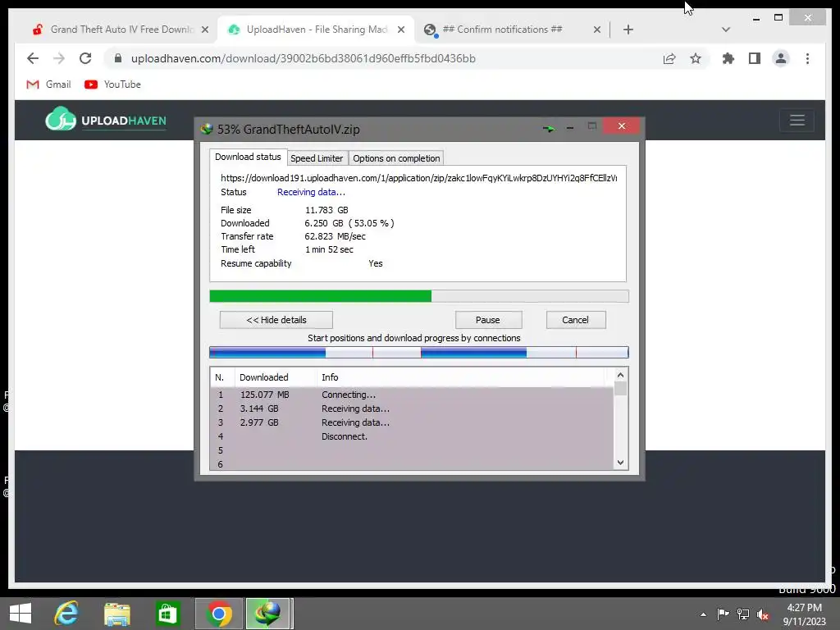Select connection row 1 Connecting
The height and width of the screenshot is (630, 840).
point(412,395)
